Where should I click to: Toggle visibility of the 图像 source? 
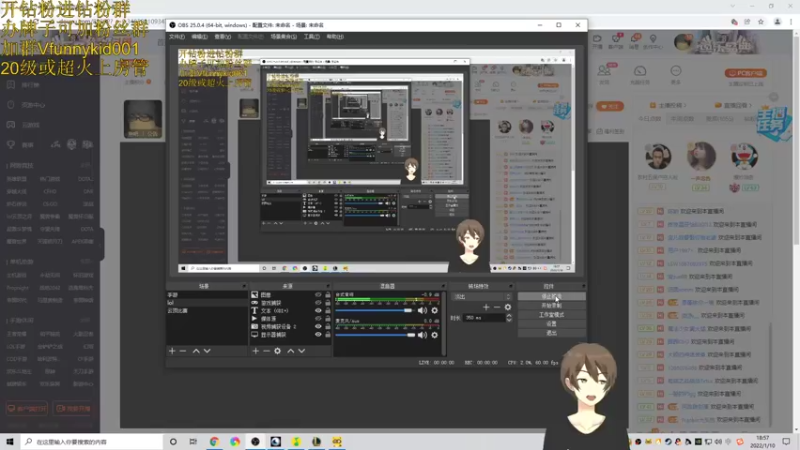(318, 295)
